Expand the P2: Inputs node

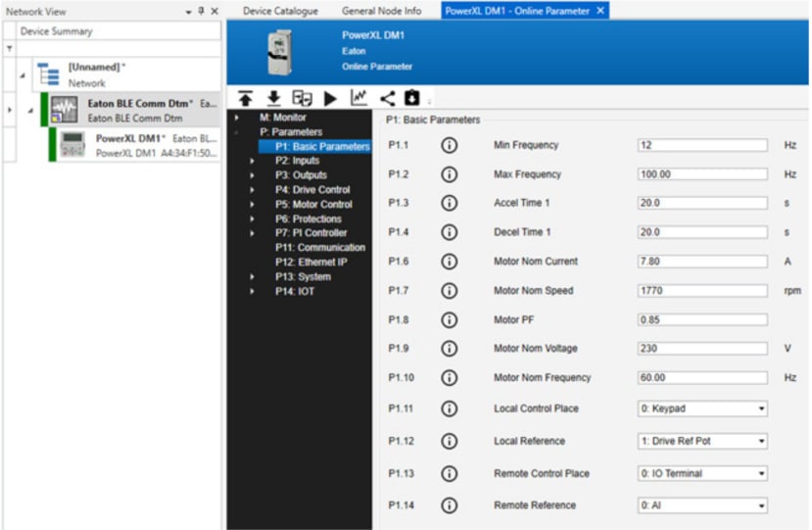(252, 161)
